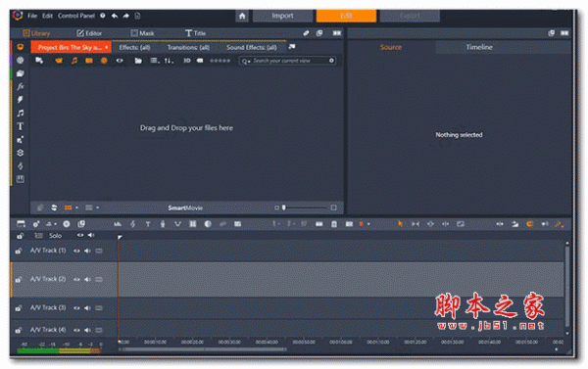
Task: Open the view mode dropdown in library toolbar
Action: tap(155, 61)
